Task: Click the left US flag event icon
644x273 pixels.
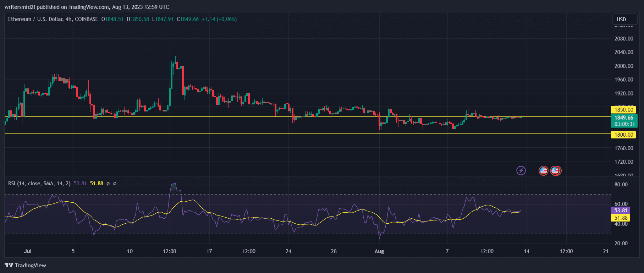Action: (x=543, y=171)
